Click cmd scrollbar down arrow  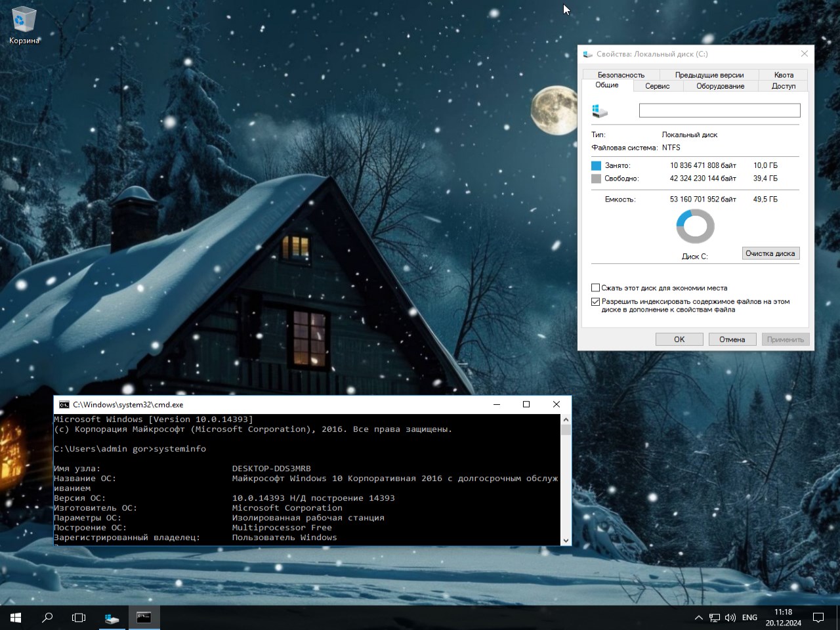tap(566, 540)
